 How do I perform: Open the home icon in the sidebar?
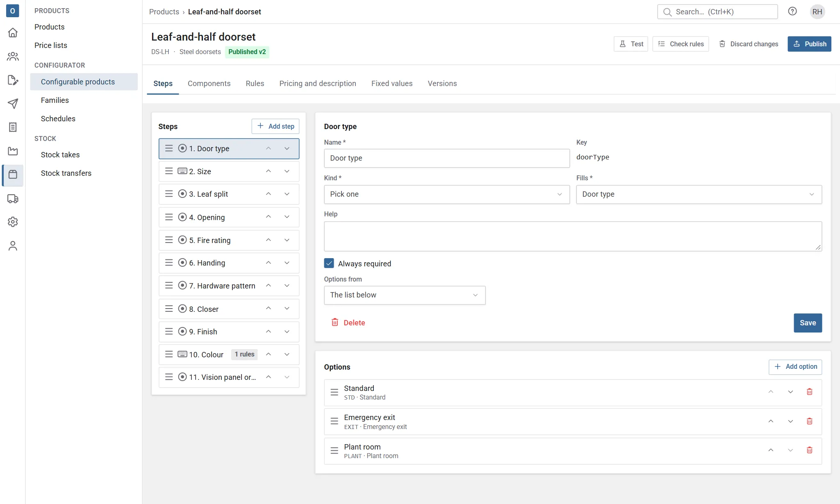(13, 32)
